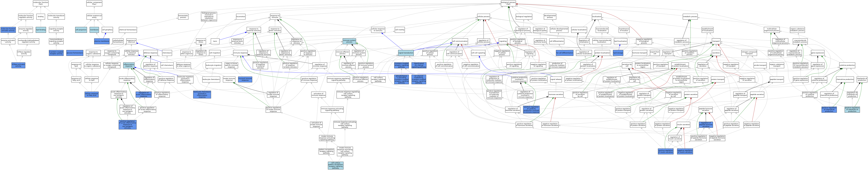
Task: Select the cell-cell signaling node
Action: (478, 53)
